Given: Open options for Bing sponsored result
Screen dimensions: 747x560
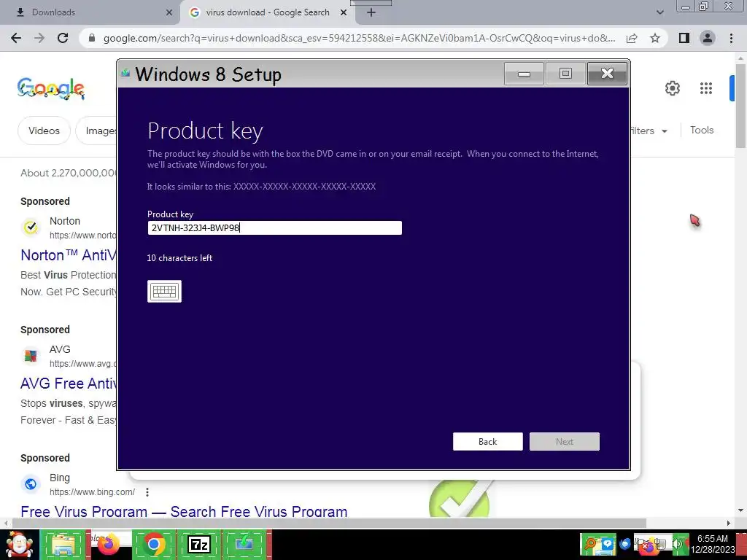Looking at the screenshot, I should pos(147,492).
